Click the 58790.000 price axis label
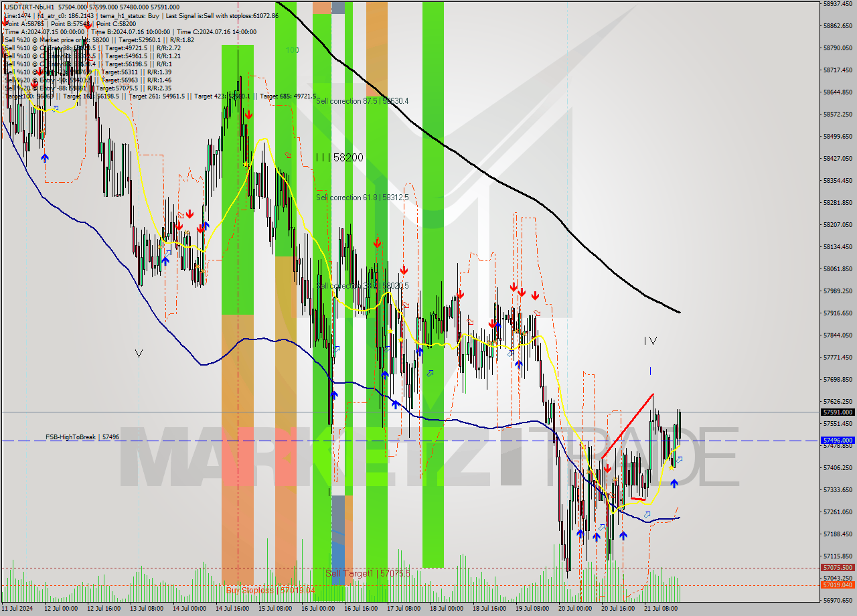Image resolution: width=857 pixels, height=616 pixels. [839, 48]
